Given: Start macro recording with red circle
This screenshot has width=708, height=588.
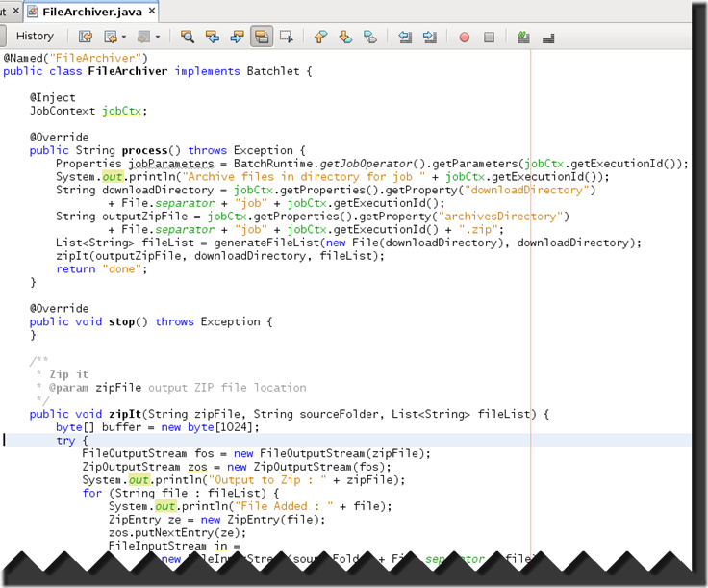Looking at the screenshot, I should point(465,37).
